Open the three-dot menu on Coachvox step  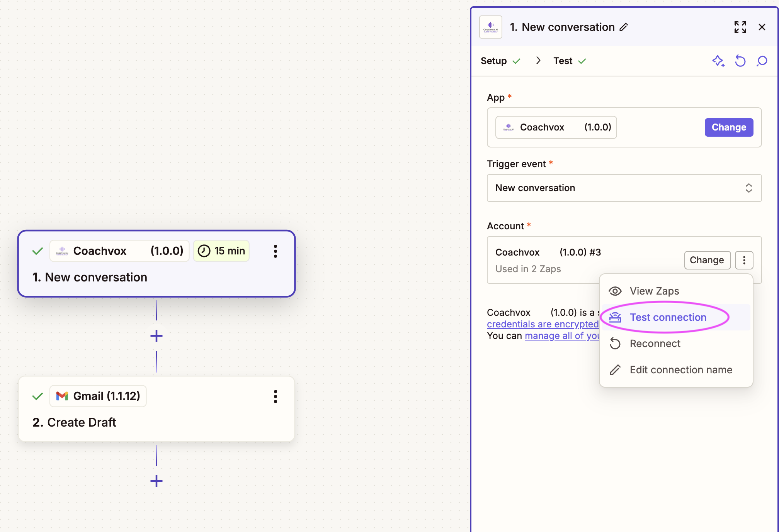click(275, 251)
